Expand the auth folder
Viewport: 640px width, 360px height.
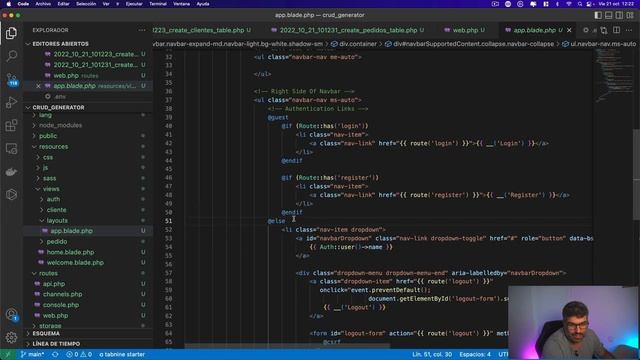[x=53, y=200]
